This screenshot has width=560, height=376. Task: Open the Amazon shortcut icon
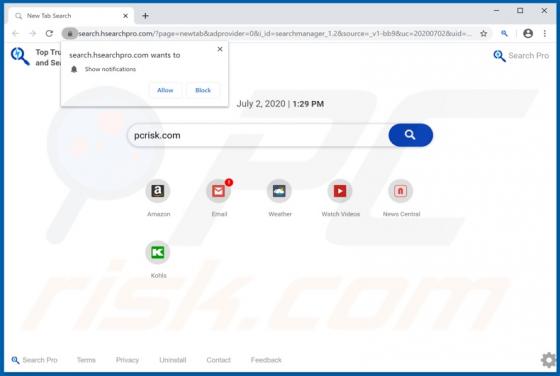click(x=158, y=191)
